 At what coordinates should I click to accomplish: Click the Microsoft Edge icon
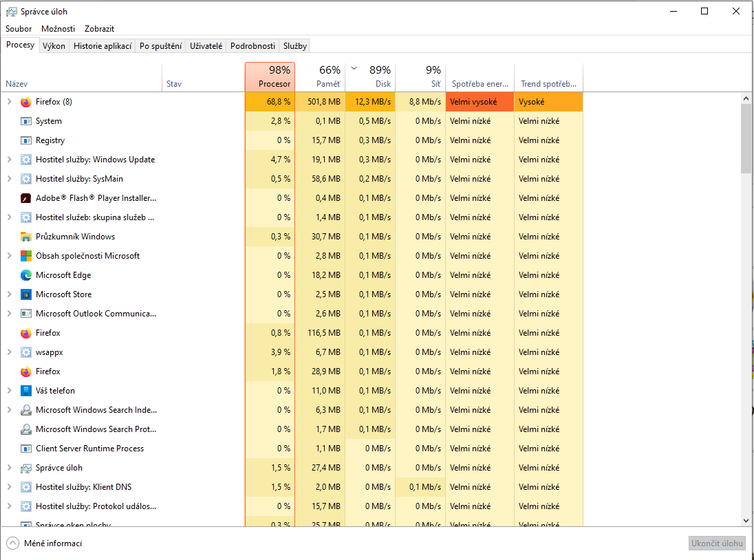pyautogui.click(x=26, y=275)
